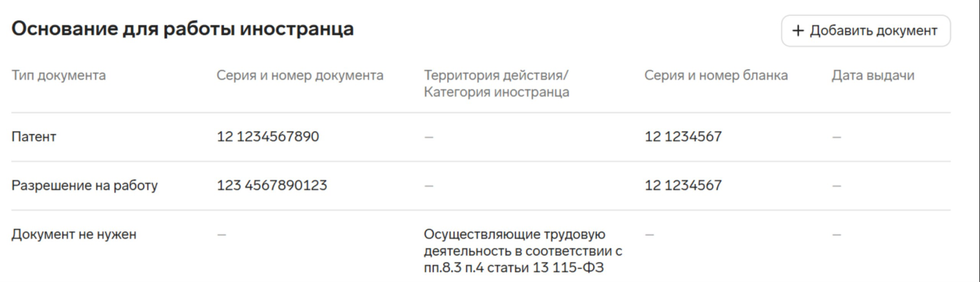Click the plus icon to add a document

798,31
